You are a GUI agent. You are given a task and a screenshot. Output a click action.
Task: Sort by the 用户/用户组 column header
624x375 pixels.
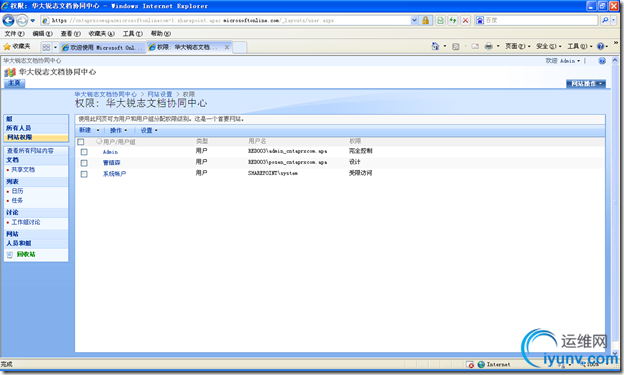point(119,142)
